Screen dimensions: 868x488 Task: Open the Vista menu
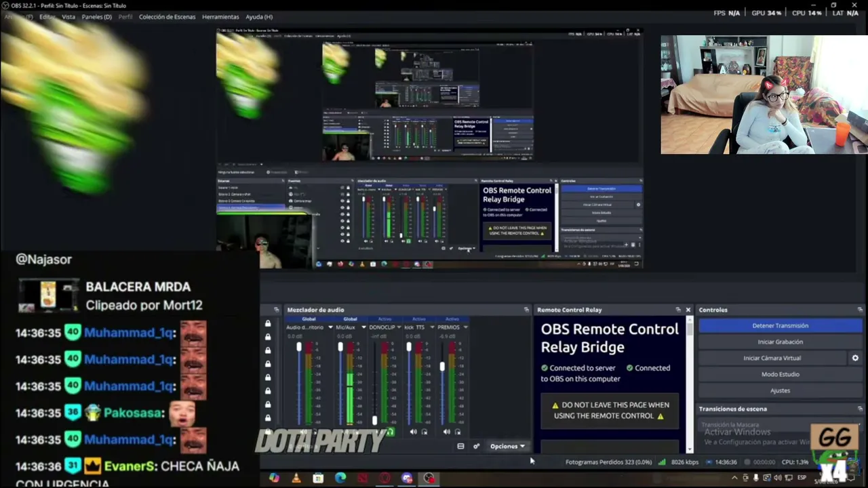click(68, 17)
